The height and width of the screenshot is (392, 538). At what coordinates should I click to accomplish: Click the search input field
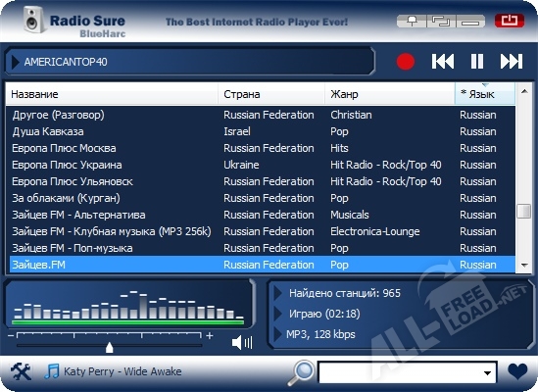point(400,372)
